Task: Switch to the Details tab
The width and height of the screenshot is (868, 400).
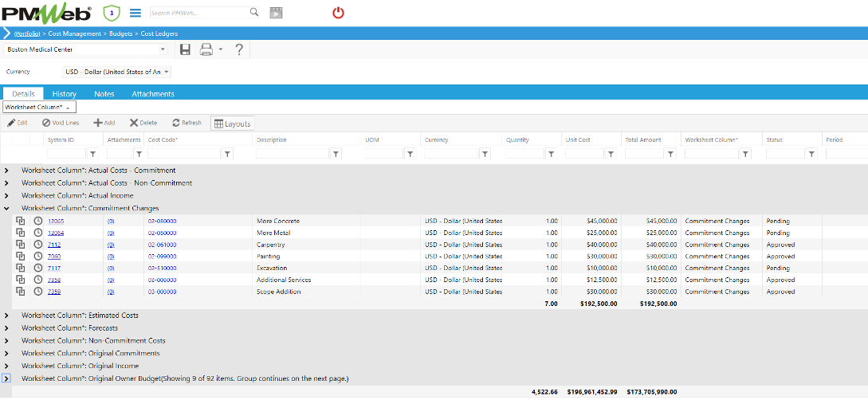Action: 23,93
